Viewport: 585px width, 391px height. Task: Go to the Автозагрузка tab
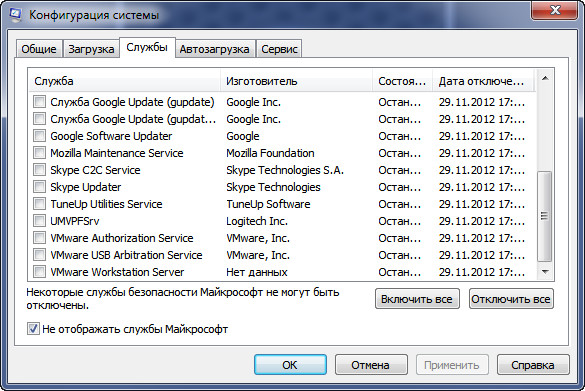pyautogui.click(x=215, y=49)
